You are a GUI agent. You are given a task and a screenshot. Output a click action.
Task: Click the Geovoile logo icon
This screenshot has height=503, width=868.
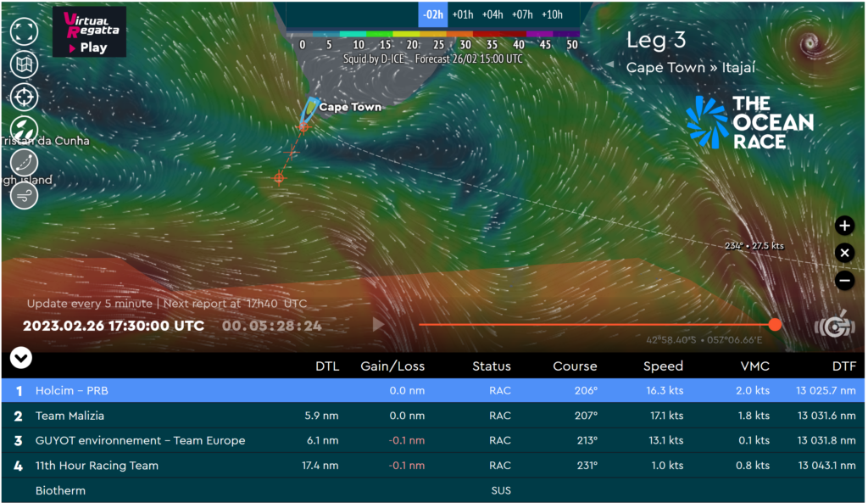point(835,326)
